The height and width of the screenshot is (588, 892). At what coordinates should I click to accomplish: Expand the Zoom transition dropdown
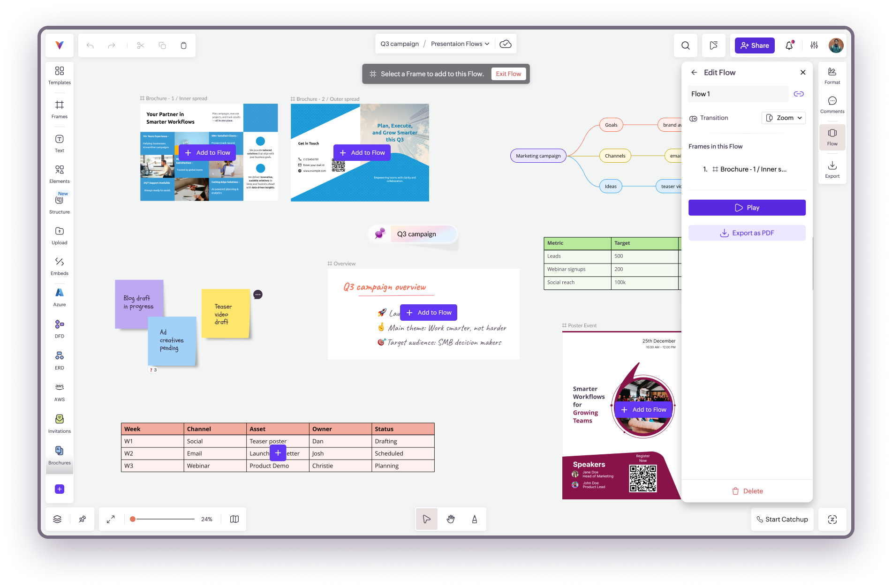(x=784, y=118)
